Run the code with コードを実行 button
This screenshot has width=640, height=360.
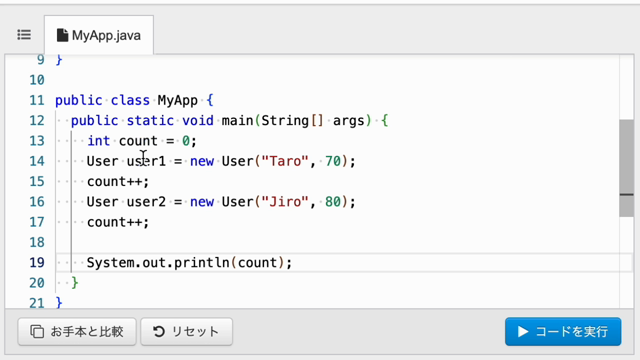(x=563, y=331)
